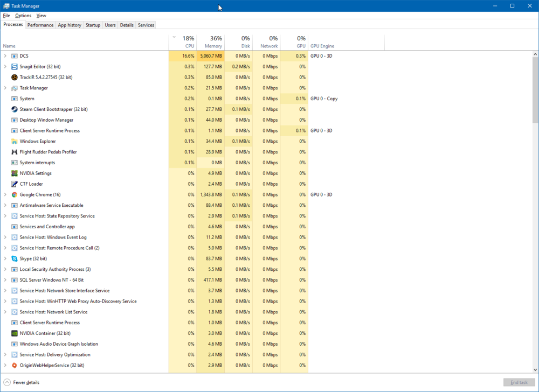The width and height of the screenshot is (539, 392).
Task: Click the scrollbar up arrow
Action: pyautogui.click(x=535, y=54)
